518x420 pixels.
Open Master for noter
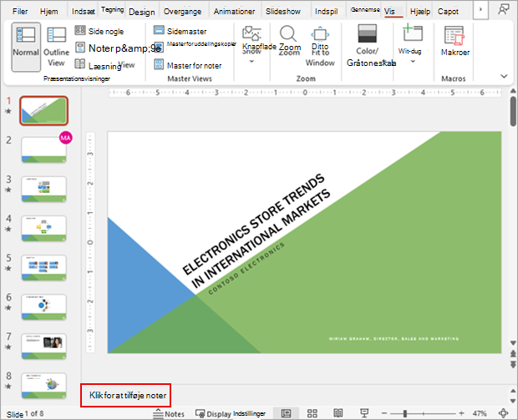(x=188, y=65)
